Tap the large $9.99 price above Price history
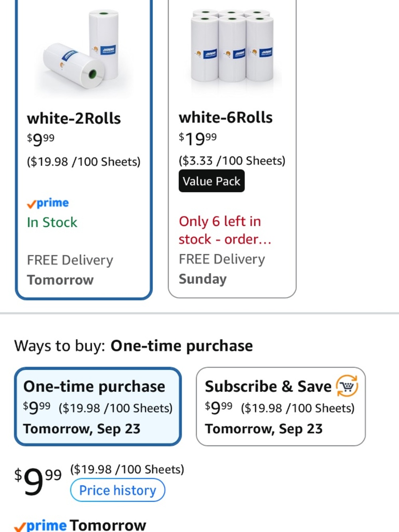The width and height of the screenshot is (399, 532). (38, 481)
